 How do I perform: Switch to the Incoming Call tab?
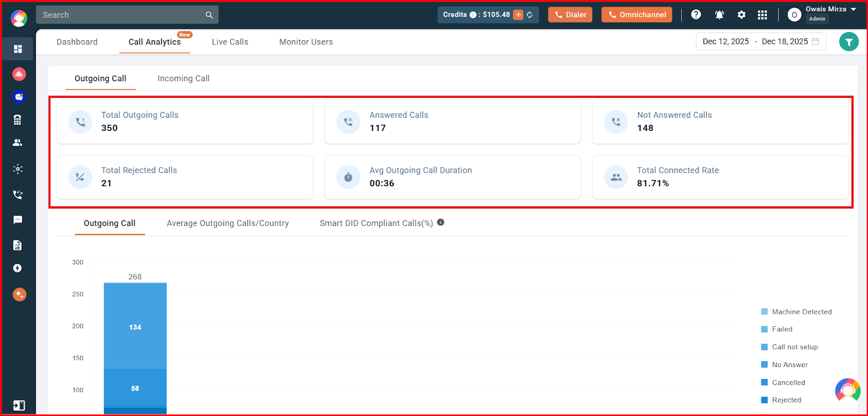tap(183, 78)
